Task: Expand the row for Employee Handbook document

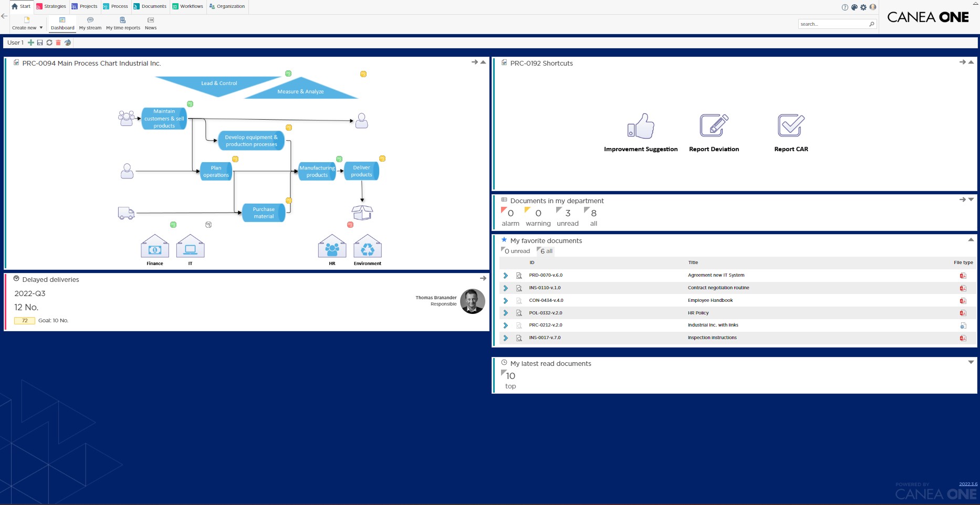Action: (505, 300)
